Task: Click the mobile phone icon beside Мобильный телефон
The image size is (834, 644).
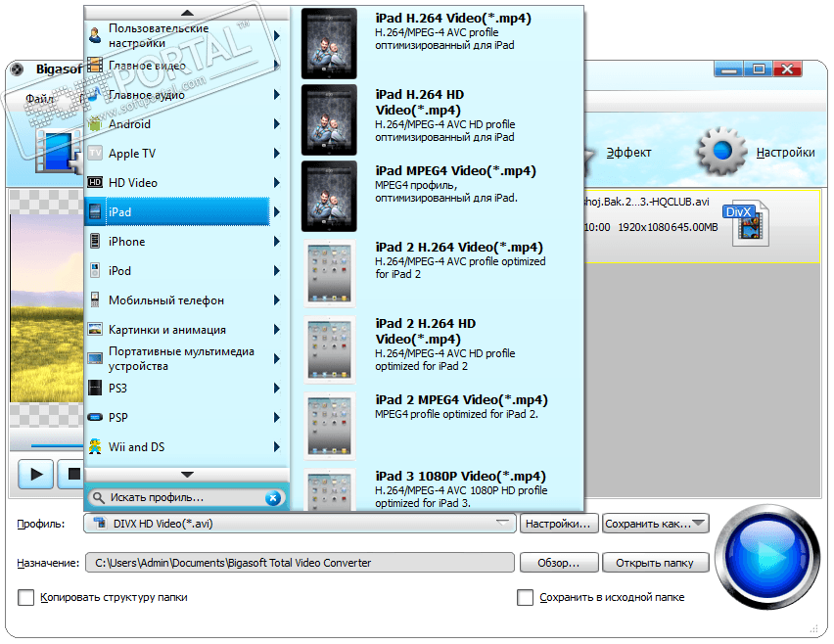Action: [95, 299]
